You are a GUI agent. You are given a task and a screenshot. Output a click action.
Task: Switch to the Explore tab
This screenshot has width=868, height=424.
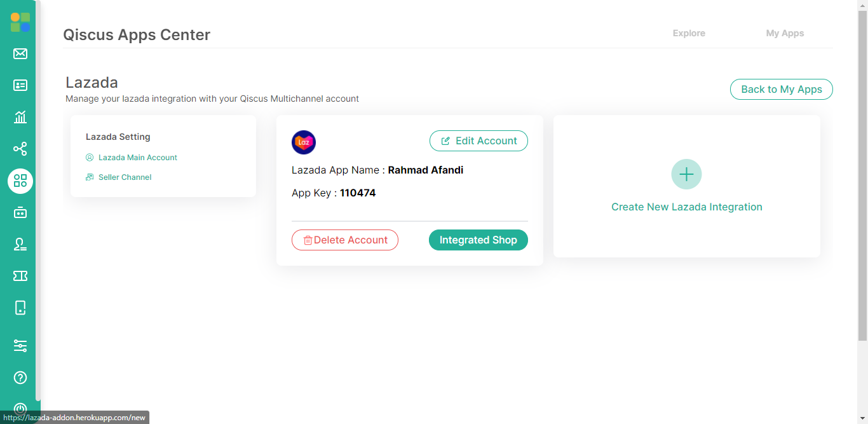point(689,33)
